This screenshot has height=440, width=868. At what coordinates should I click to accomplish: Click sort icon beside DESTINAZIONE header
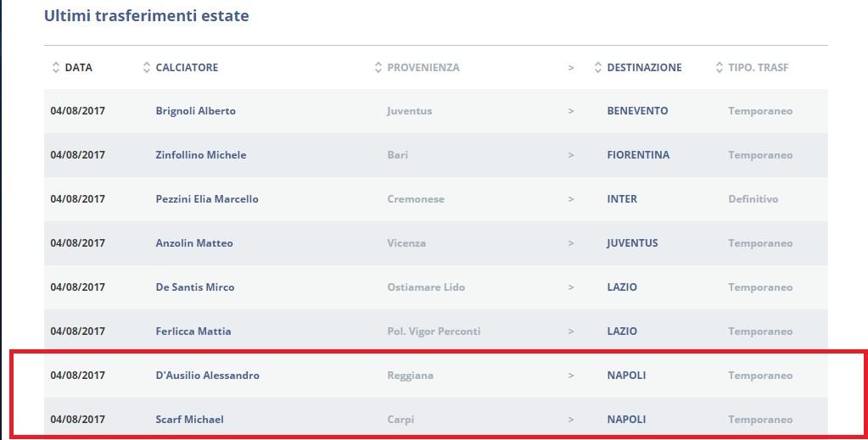598,68
